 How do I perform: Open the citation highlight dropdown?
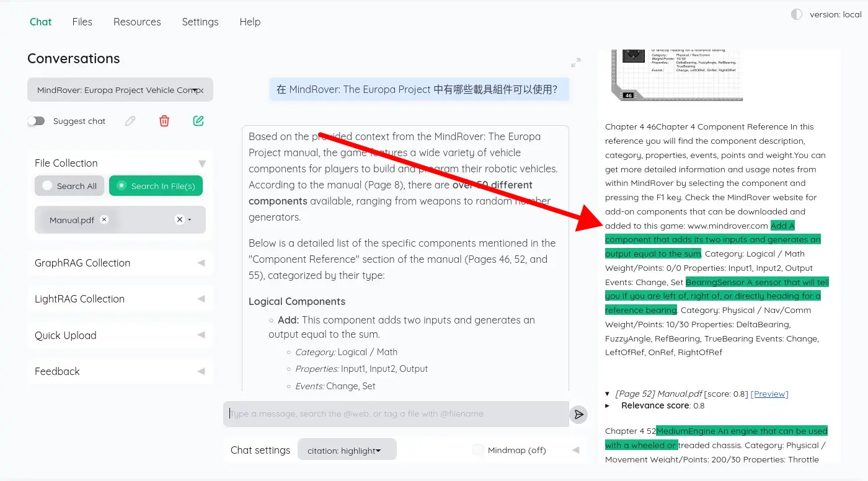pos(347,451)
